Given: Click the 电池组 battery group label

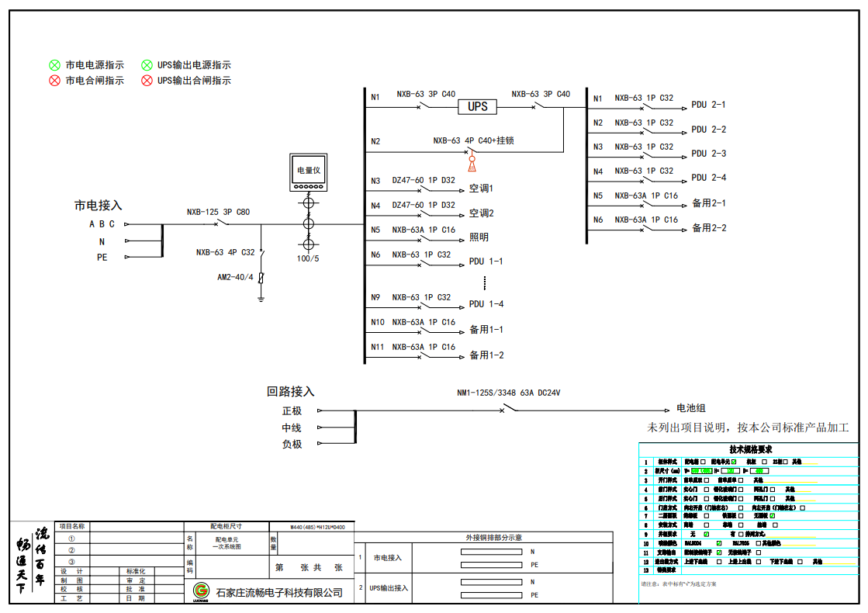Looking at the screenshot, I should click(691, 408).
